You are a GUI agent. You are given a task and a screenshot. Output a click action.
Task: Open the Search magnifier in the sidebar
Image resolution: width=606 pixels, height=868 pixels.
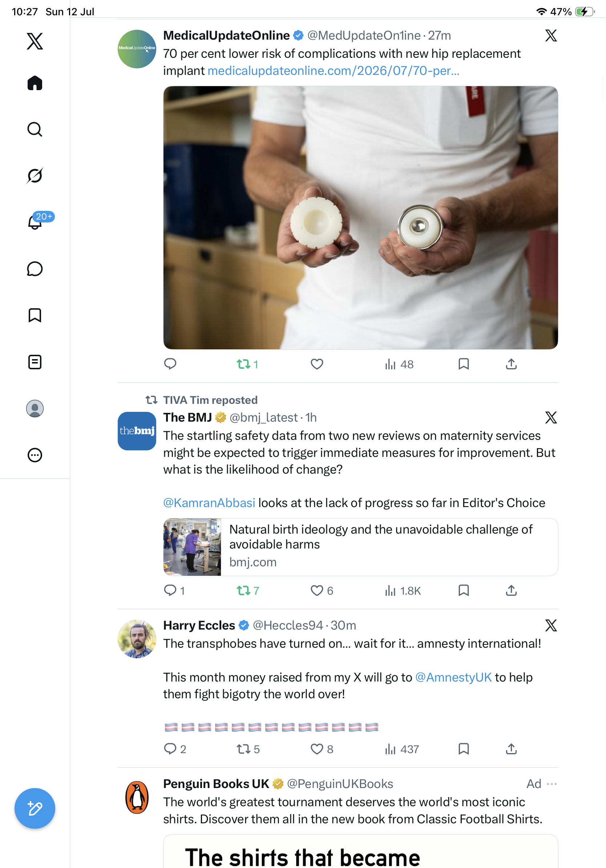35,129
